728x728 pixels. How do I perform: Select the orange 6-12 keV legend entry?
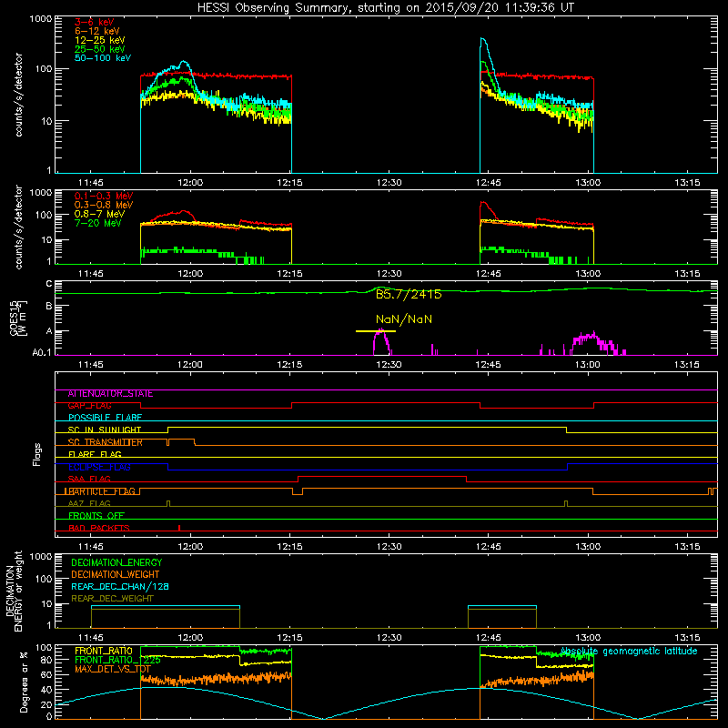pyautogui.click(x=97, y=31)
